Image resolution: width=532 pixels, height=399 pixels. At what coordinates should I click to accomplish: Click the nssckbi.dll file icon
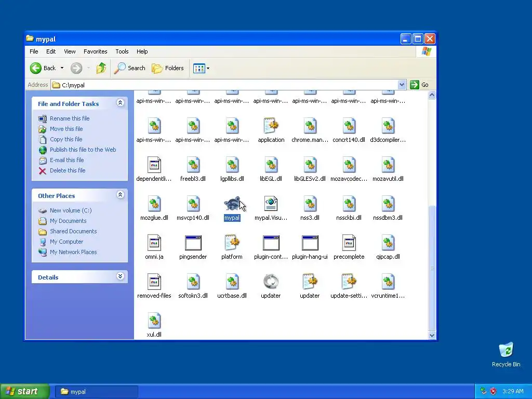tap(349, 204)
